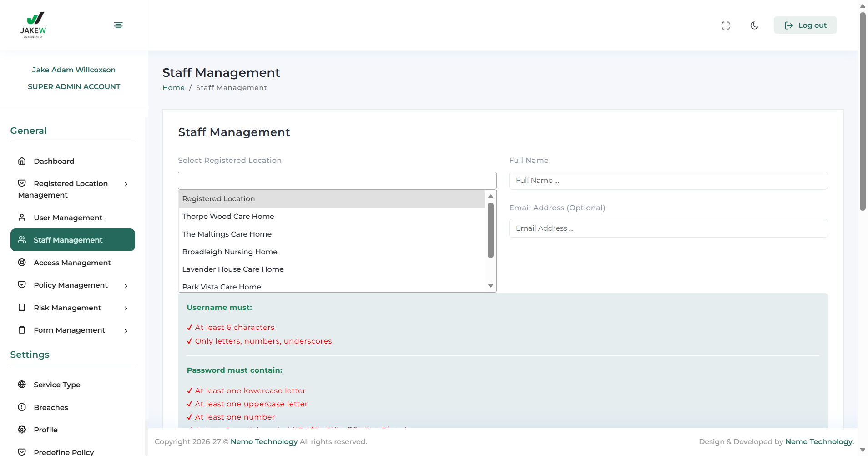This screenshot has height=456, width=868.
Task: Expand the Form Management submenu chevron
Action: pyautogui.click(x=126, y=331)
